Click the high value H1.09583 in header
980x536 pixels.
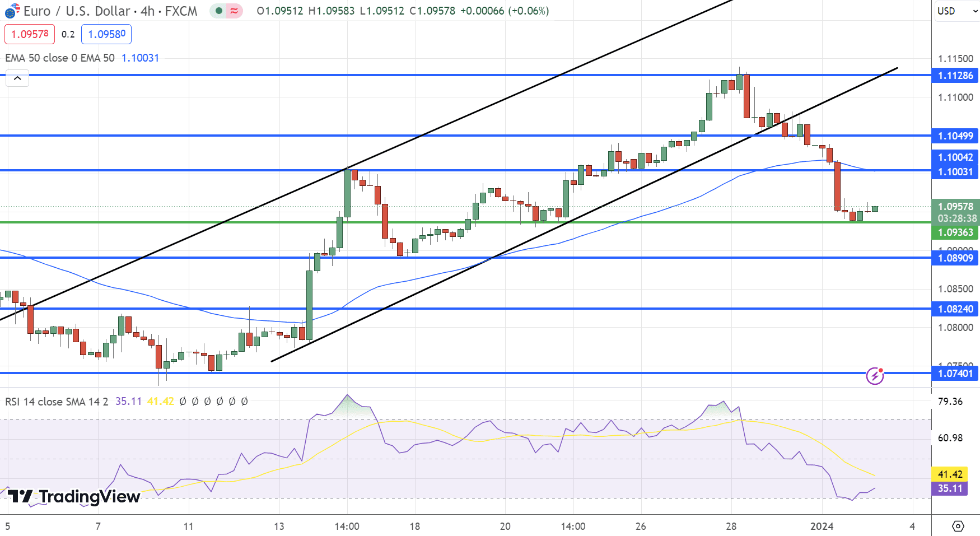coord(331,11)
